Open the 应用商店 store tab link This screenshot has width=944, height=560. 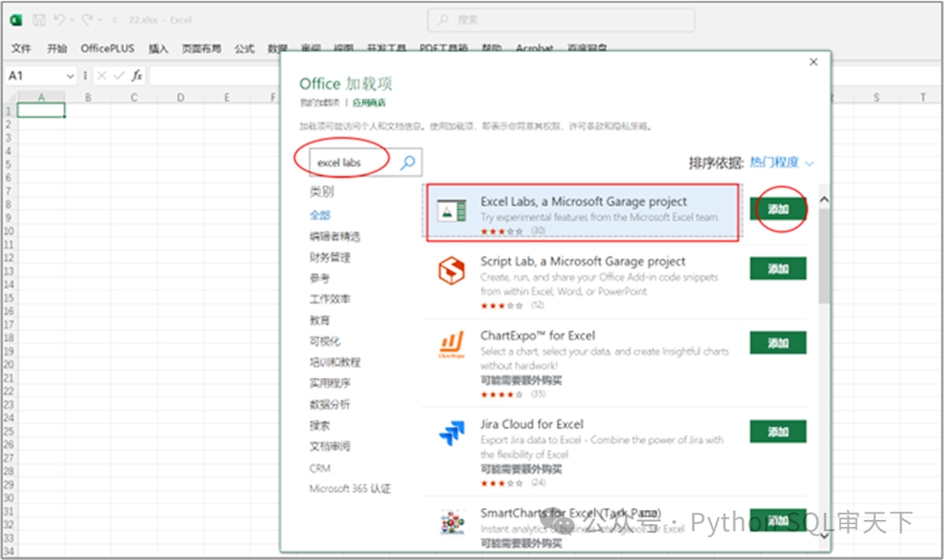pyautogui.click(x=369, y=103)
